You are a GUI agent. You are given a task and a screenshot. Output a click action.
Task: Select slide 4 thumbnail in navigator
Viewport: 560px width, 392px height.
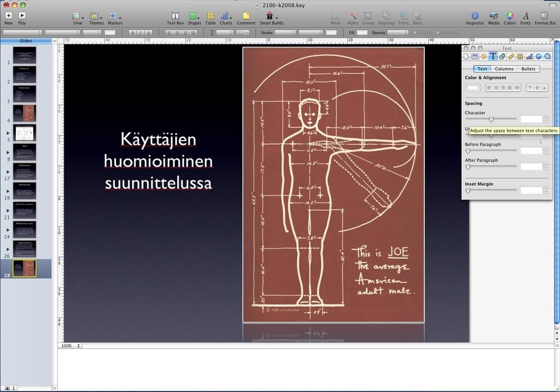tap(25, 113)
